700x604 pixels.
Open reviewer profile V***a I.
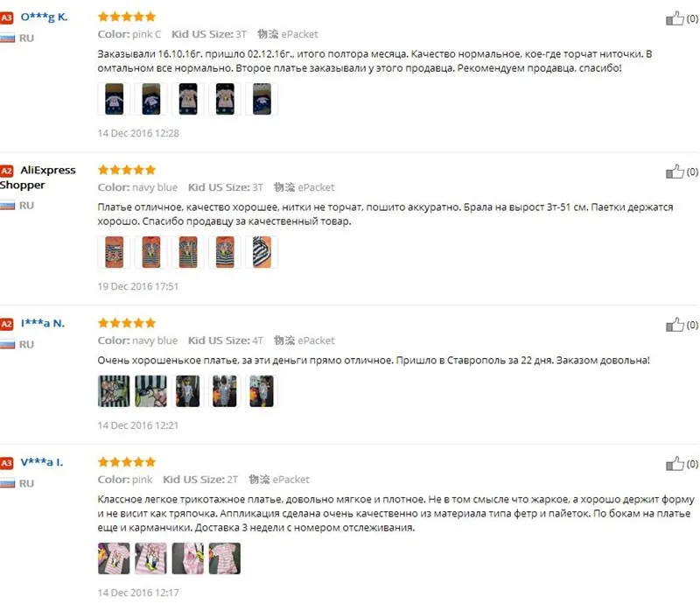point(41,462)
